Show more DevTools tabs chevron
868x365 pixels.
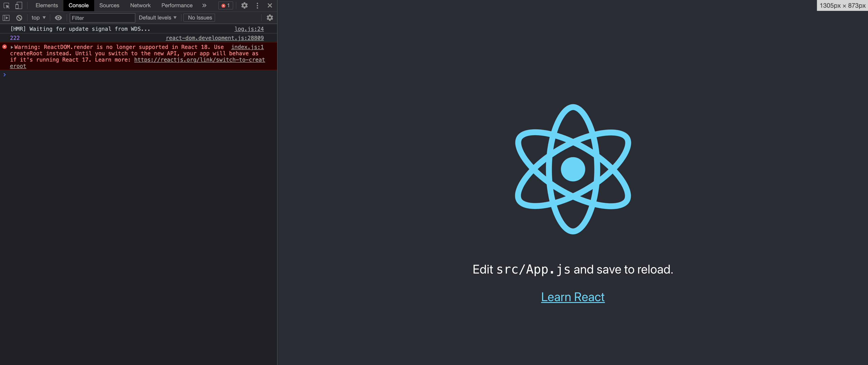click(204, 5)
